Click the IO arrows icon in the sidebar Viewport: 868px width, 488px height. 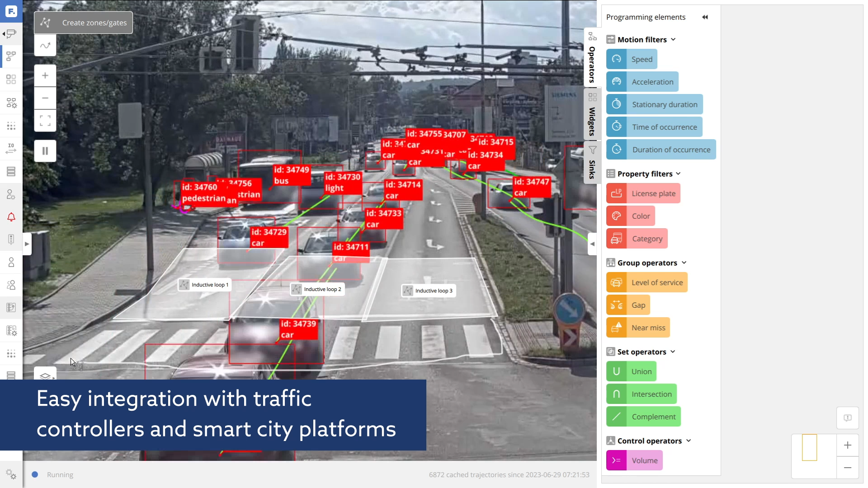point(11,148)
